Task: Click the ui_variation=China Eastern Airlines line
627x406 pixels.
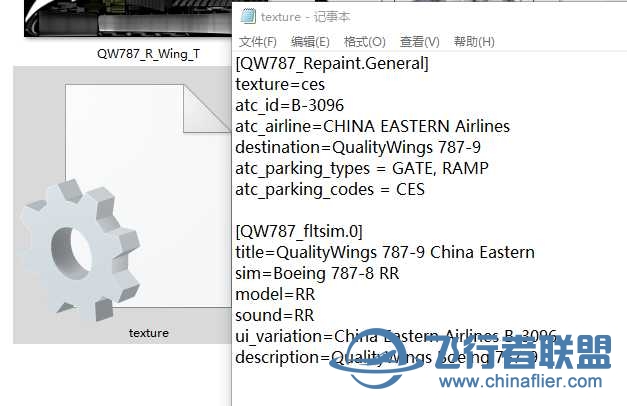Action: click(x=396, y=336)
